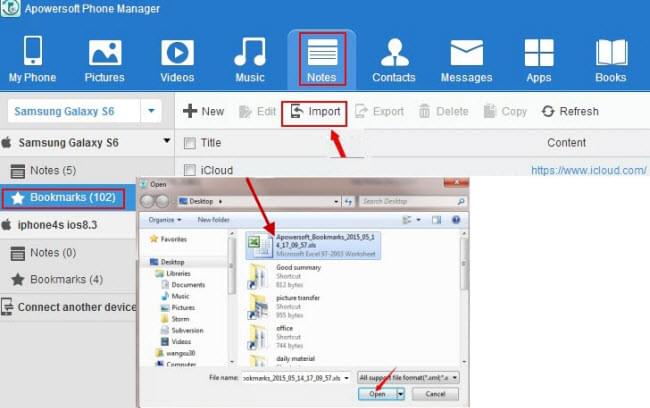Toggle the select-all Title checkbox
650x408 pixels.
click(x=189, y=143)
